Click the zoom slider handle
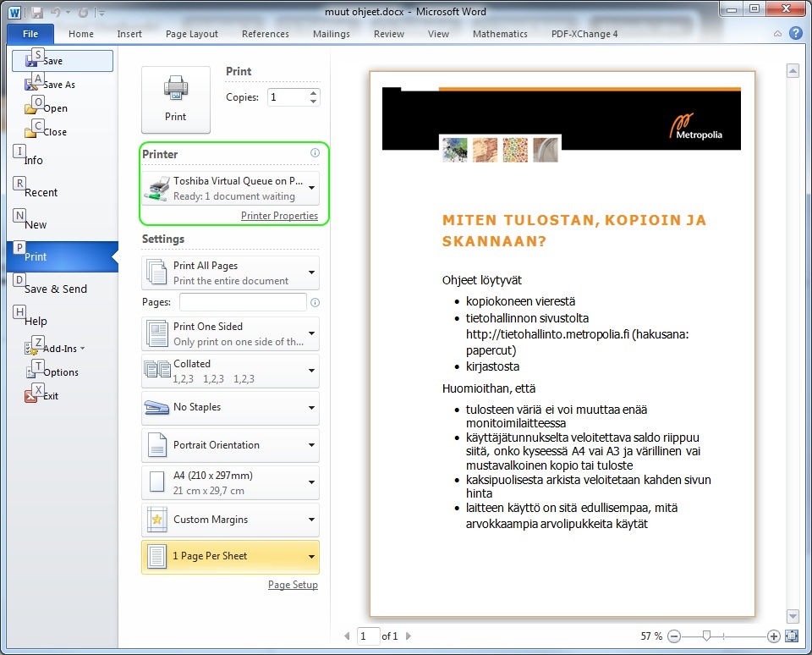 coord(706,636)
